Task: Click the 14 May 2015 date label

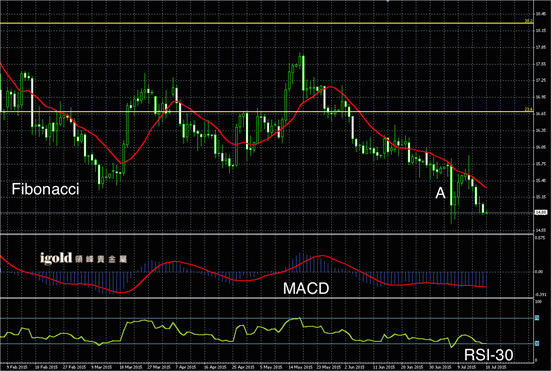Action: point(300,367)
